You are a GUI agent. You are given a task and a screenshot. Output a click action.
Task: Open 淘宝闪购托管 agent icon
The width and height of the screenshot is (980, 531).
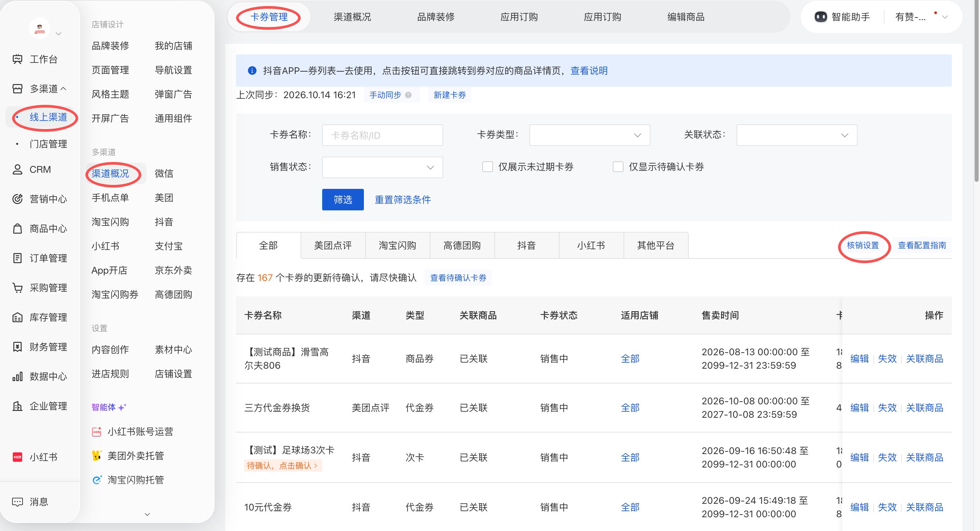click(97, 480)
